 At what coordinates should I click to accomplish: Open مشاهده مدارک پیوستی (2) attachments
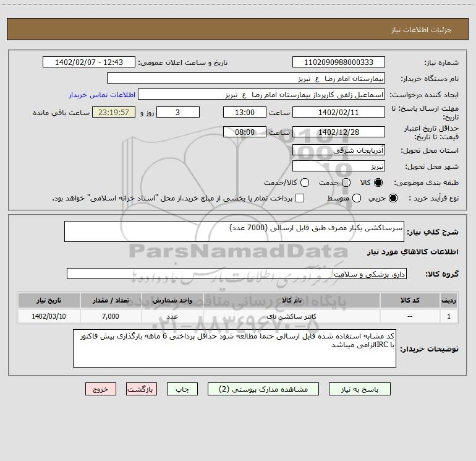pos(263,389)
